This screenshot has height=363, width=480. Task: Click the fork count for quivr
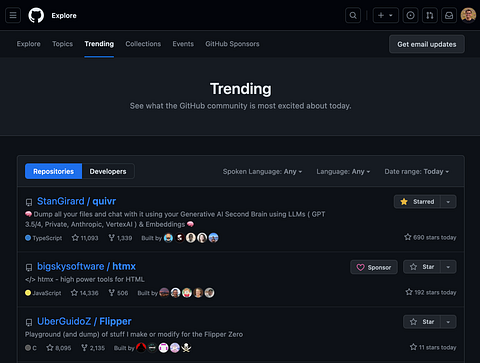[120, 238]
